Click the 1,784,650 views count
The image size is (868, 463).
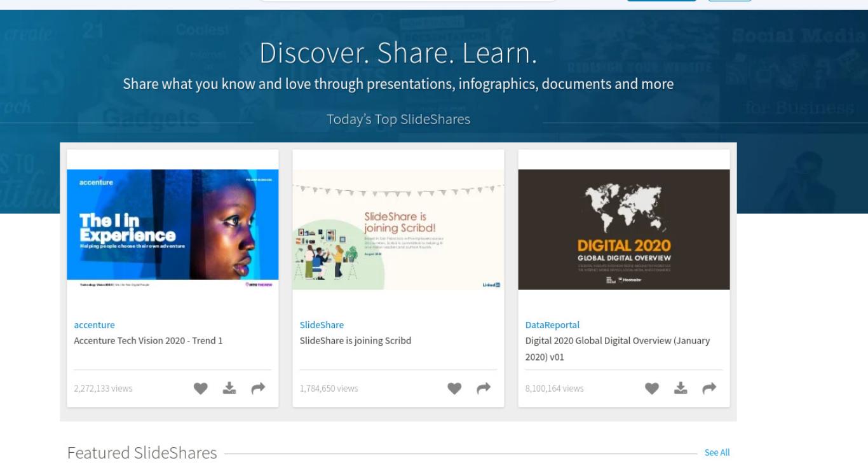click(329, 389)
